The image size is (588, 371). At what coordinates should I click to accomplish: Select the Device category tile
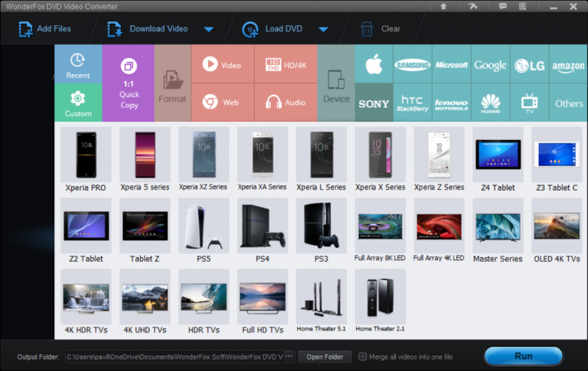click(336, 83)
